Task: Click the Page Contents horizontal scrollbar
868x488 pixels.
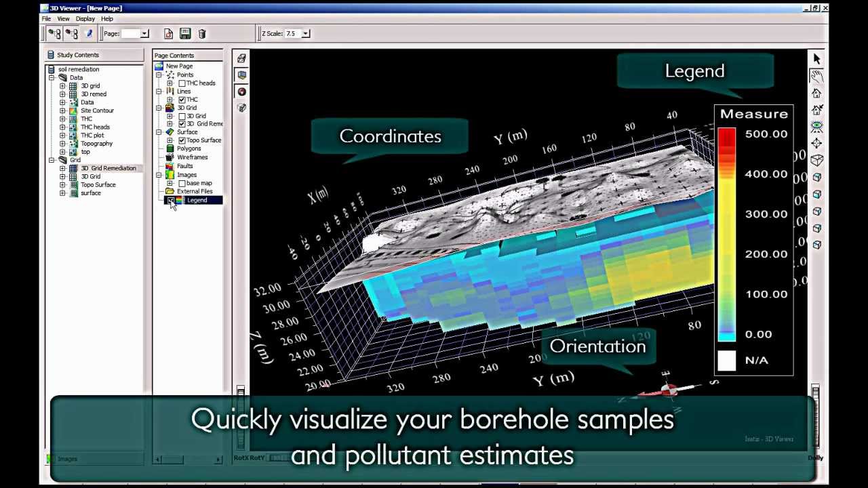Action: (189, 460)
